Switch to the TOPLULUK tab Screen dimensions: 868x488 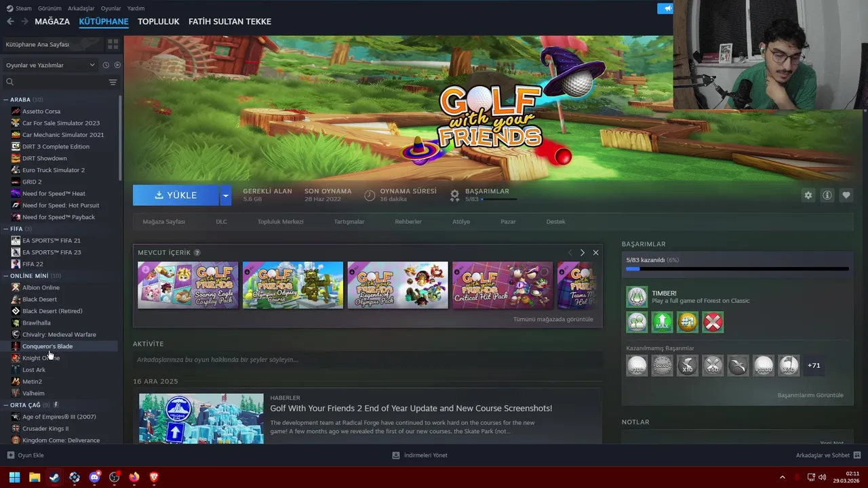[x=158, y=22]
